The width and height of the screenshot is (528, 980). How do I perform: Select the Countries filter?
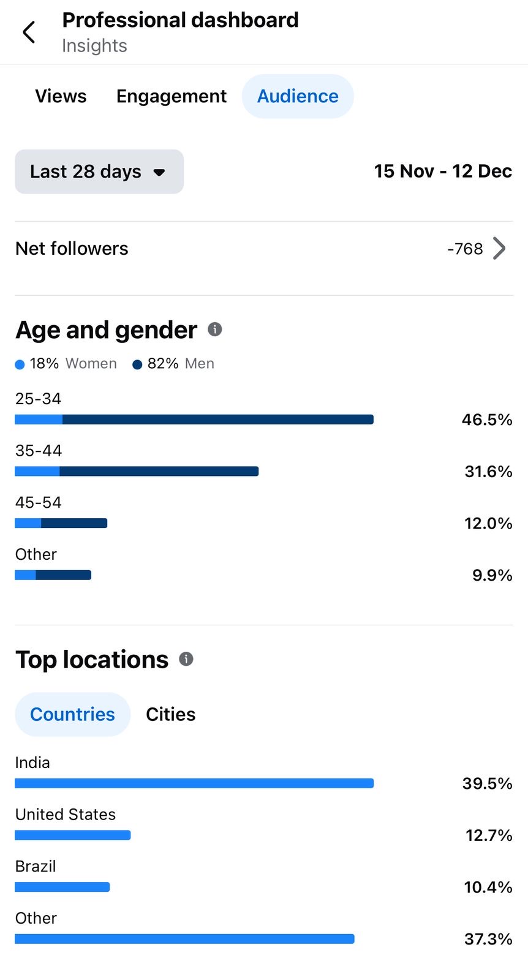[x=72, y=714]
